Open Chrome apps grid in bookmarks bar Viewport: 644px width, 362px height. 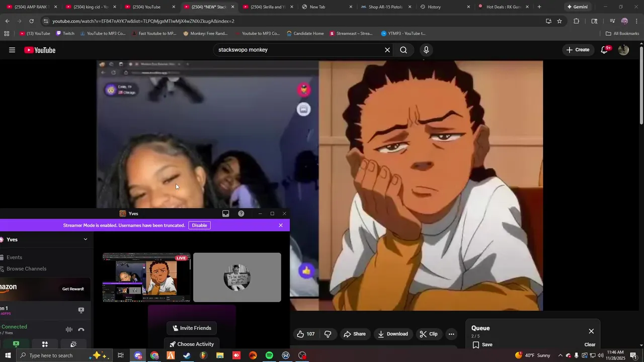(7, 34)
